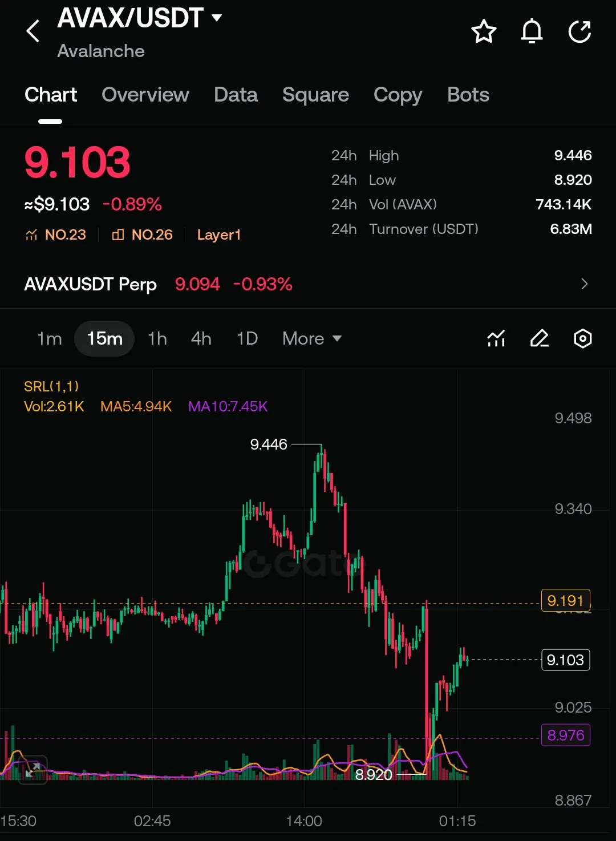Tap the 9.191 resistance price tag
Screen dimensions: 616x841
(x=565, y=601)
